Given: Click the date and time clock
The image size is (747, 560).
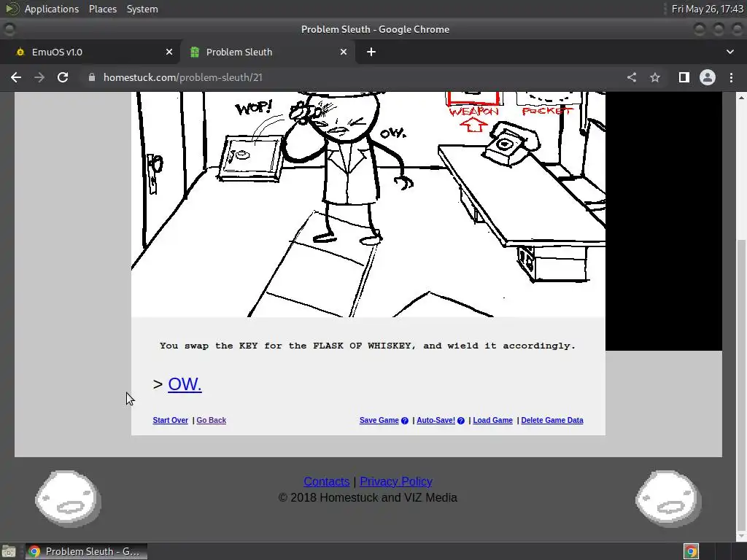Looking at the screenshot, I should point(707,9).
